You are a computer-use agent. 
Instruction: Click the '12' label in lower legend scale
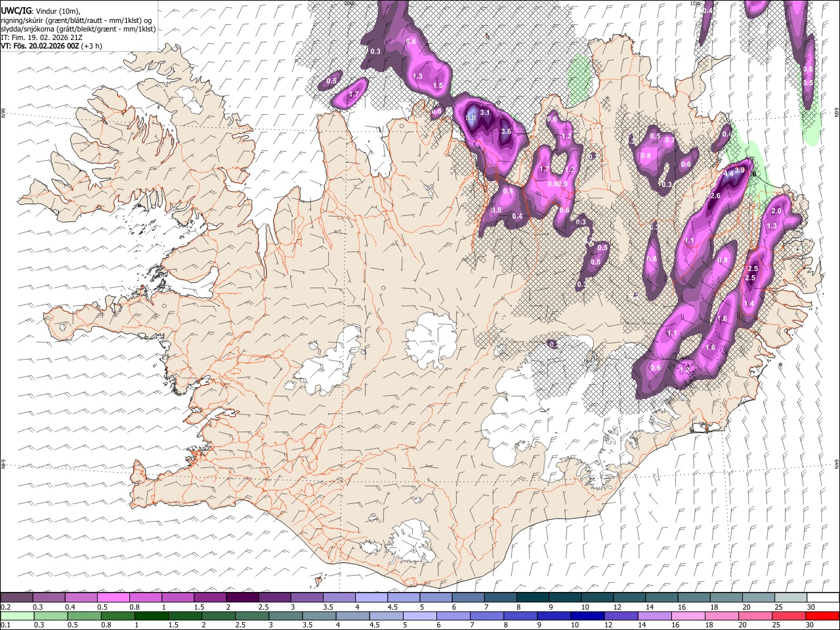[x=608, y=625]
